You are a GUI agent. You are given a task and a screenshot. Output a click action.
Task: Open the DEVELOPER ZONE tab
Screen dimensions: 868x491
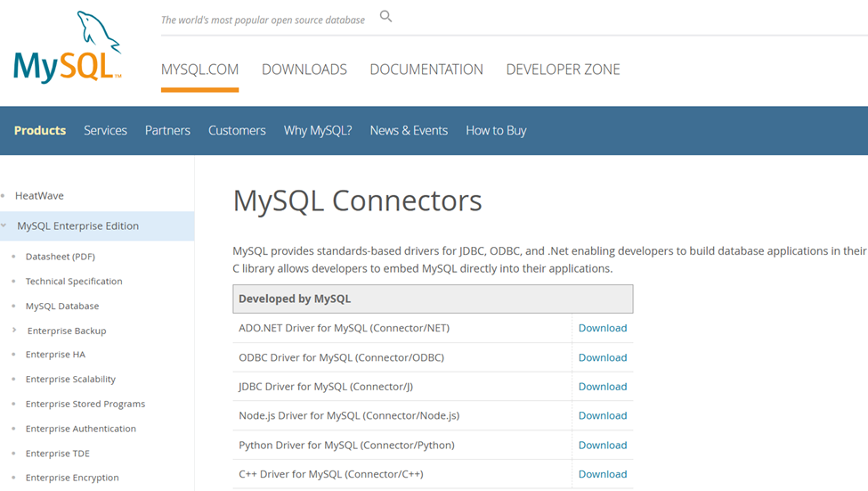pyautogui.click(x=563, y=70)
